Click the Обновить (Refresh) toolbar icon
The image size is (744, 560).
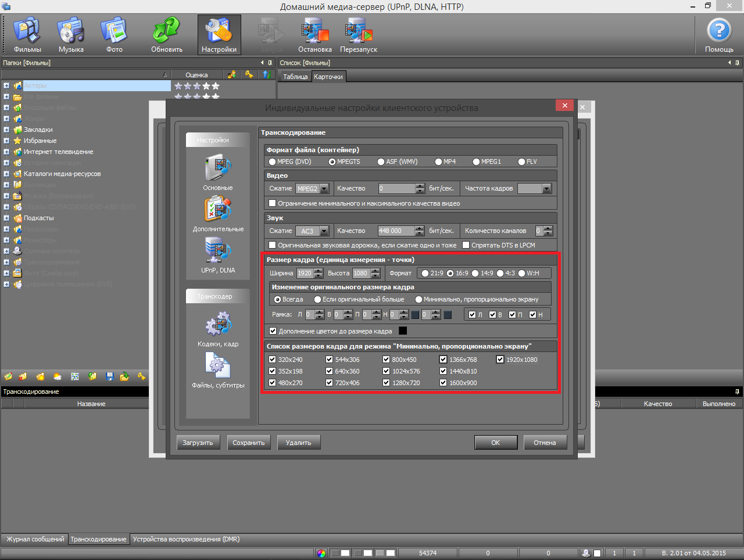click(x=167, y=35)
